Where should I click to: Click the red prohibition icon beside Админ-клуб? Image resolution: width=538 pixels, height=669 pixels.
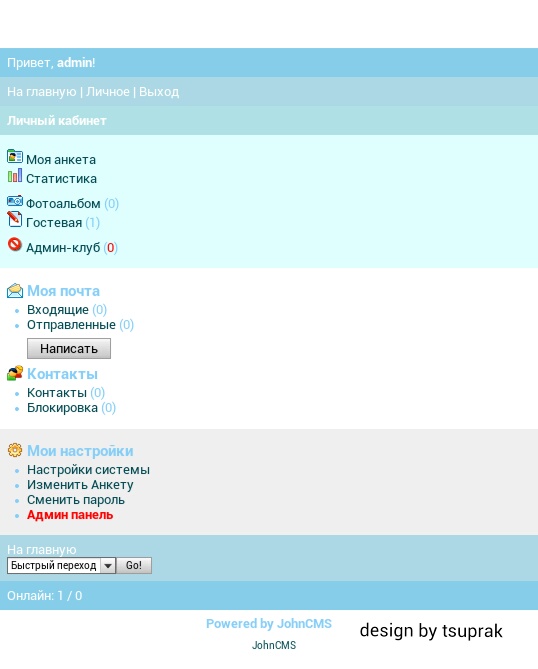tap(15, 244)
